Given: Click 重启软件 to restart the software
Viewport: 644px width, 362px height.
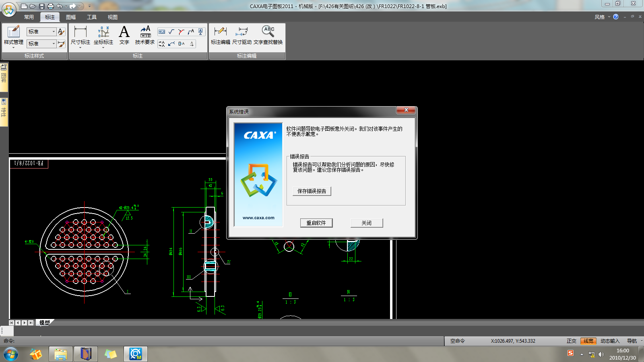Looking at the screenshot, I should click(x=316, y=223).
